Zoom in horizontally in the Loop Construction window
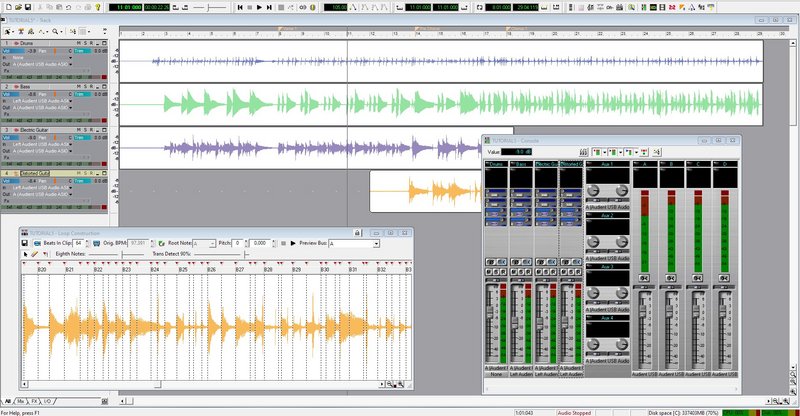Image resolution: width=800 pixels, height=416 pixels. (401, 384)
